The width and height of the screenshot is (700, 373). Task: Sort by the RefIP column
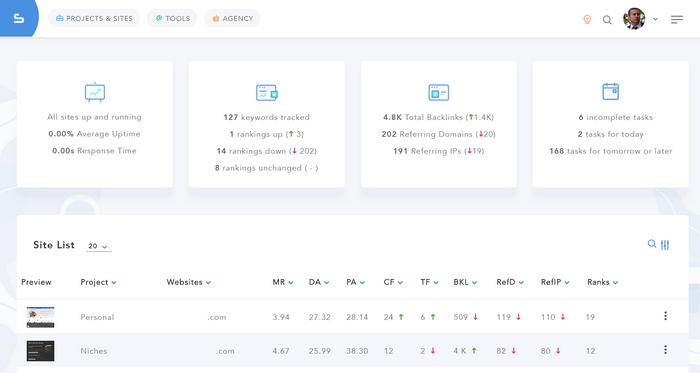(555, 282)
